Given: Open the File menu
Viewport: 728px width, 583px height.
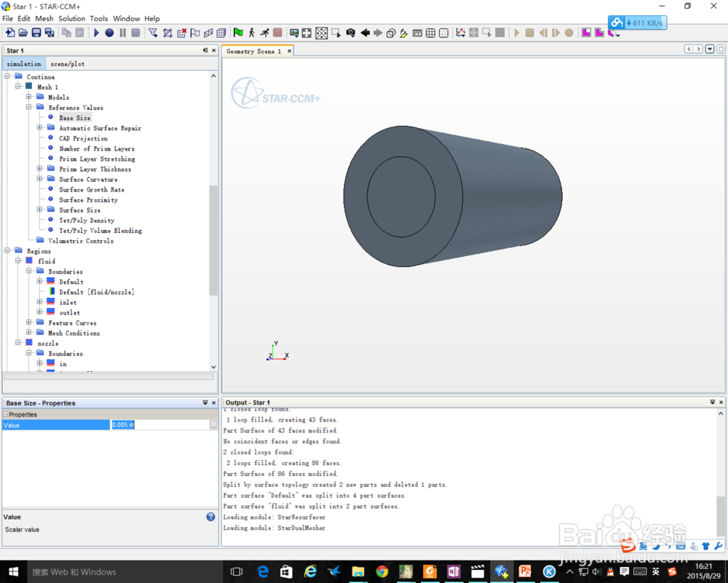Looking at the screenshot, I should click(7, 19).
